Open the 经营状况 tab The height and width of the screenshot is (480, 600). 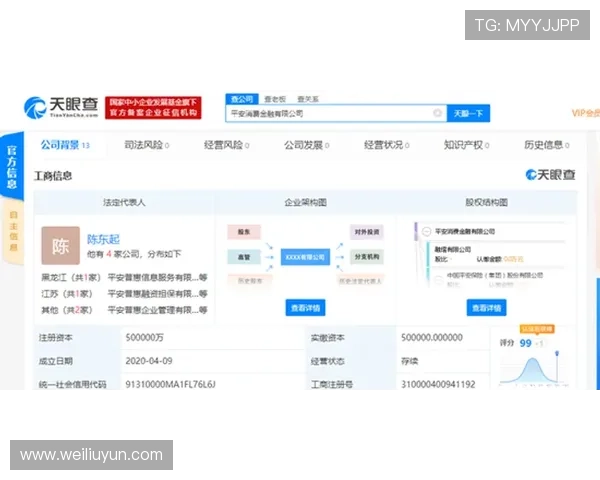tap(386, 145)
